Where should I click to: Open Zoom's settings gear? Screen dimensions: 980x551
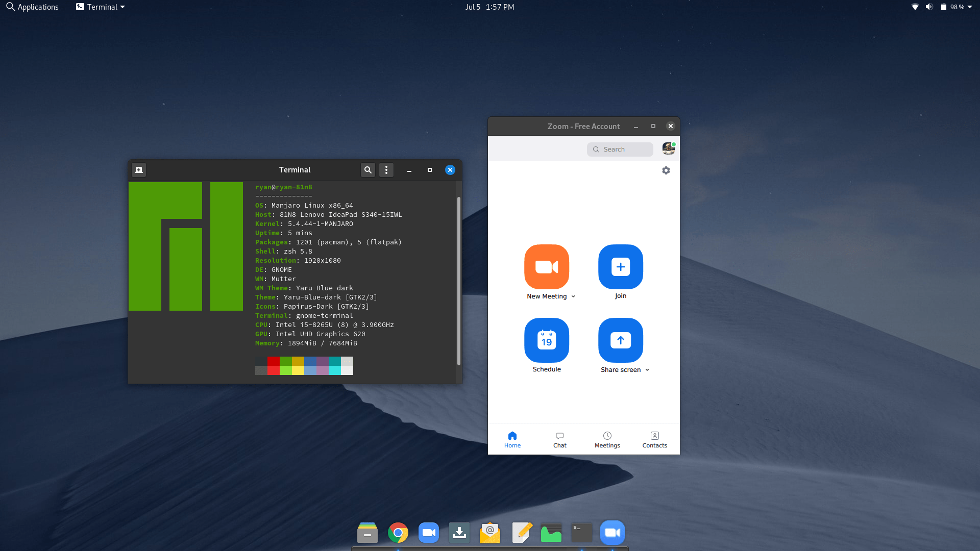coord(666,170)
